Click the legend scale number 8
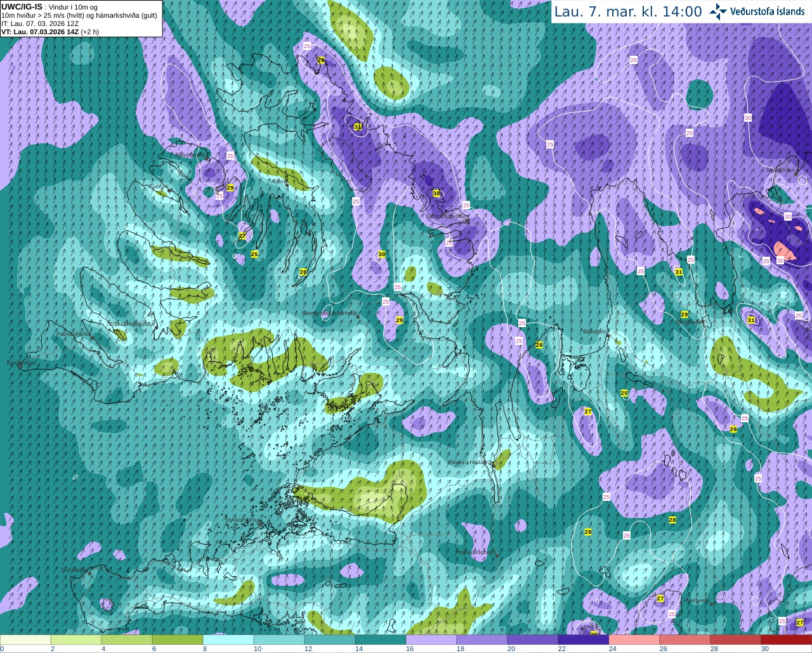812x653 pixels. click(x=205, y=649)
